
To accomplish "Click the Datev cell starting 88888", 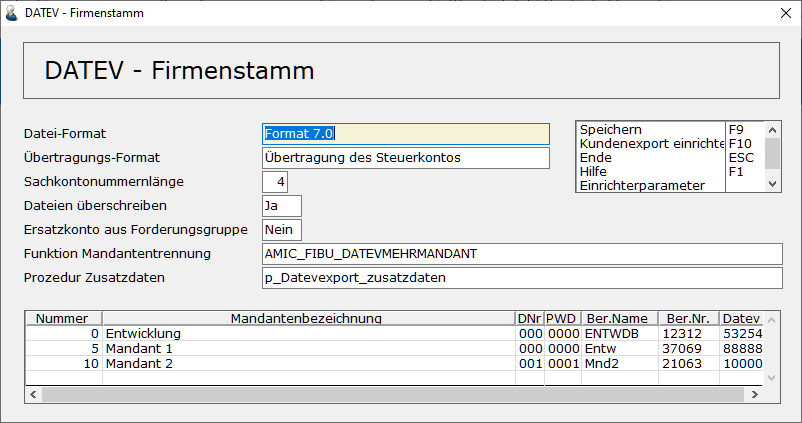I will (741, 348).
